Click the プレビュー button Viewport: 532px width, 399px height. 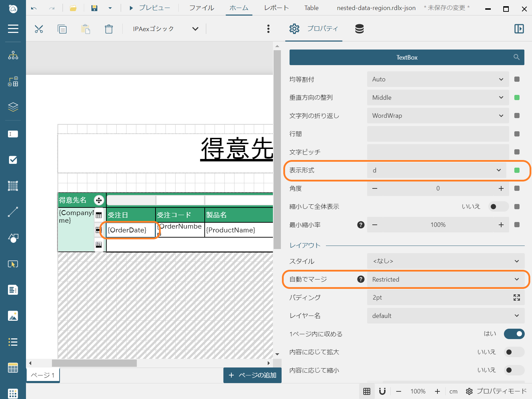click(149, 8)
